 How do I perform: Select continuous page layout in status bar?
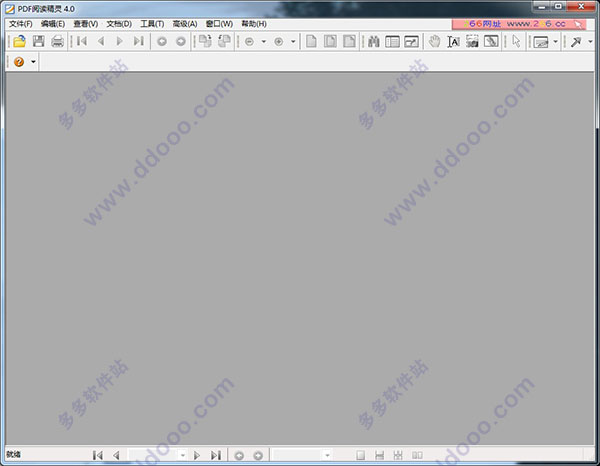point(379,455)
